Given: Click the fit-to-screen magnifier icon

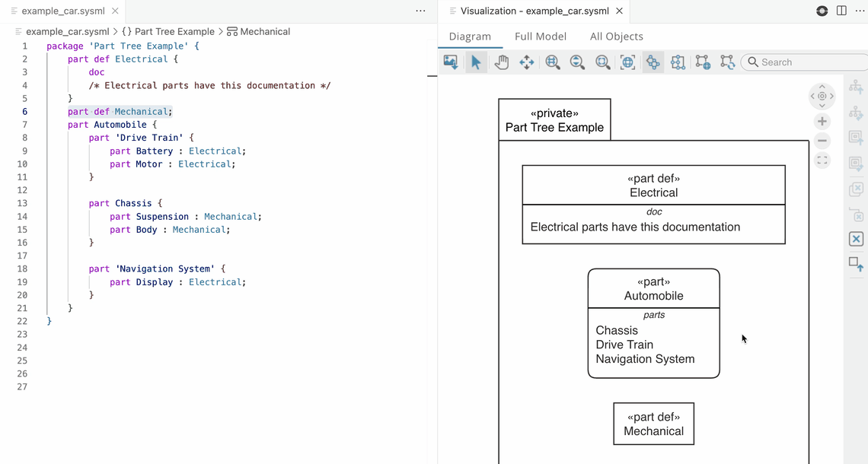Looking at the screenshot, I should (602, 62).
